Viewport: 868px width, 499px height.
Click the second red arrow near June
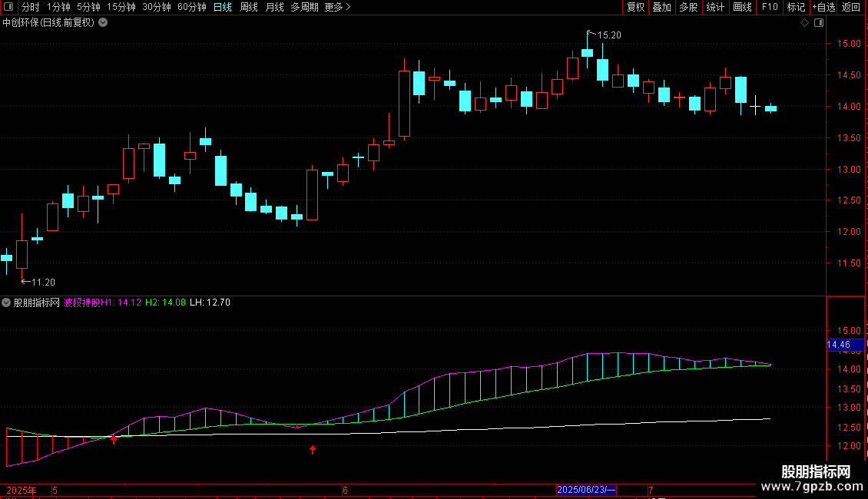tap(313, 450)
